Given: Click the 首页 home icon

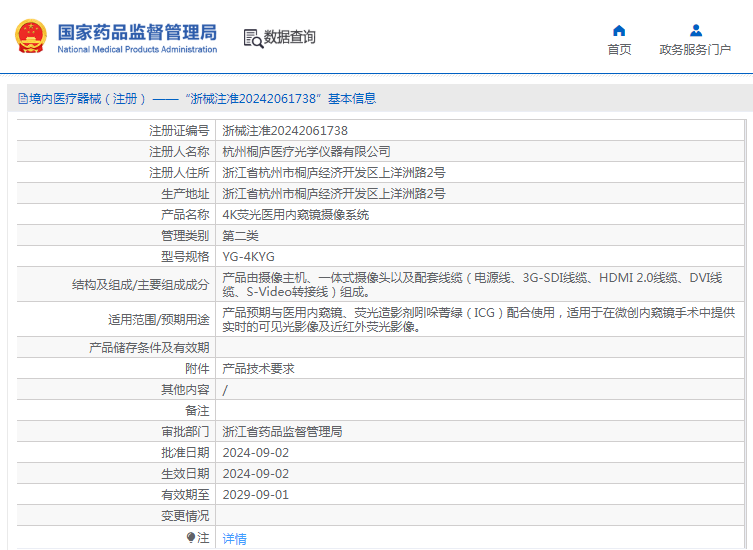Looking at the screenshot, I should pyautogui.click(x=619, y=31).
